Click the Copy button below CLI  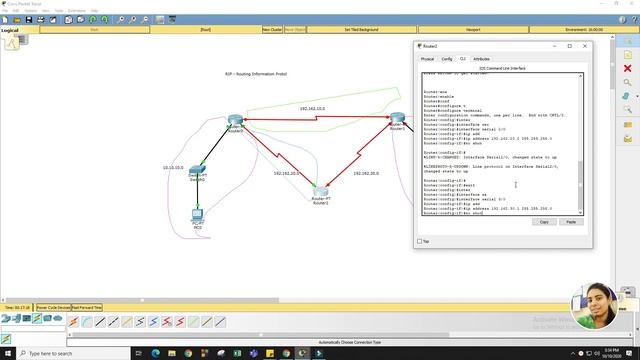(544, 222)
